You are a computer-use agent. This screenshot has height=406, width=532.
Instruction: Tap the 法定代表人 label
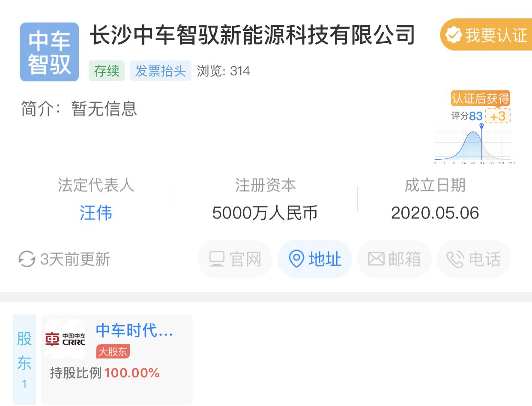click(96, 185)
